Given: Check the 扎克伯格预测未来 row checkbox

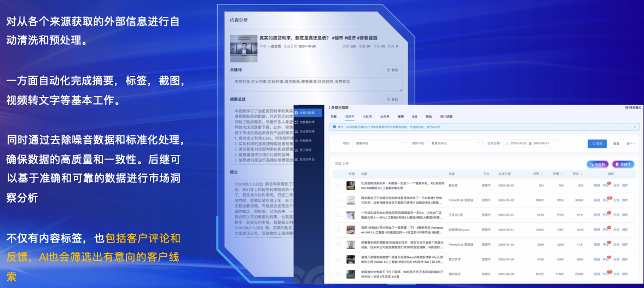Looking at the screenshot, I should [x=339, y=186].
